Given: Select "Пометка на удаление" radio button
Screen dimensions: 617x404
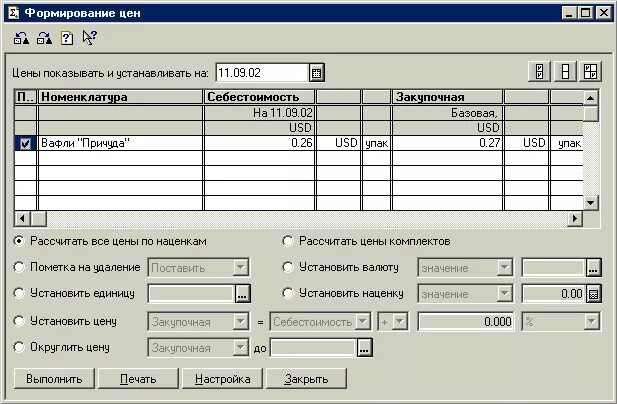Looking at the screenshot, I should coord(19,267).
